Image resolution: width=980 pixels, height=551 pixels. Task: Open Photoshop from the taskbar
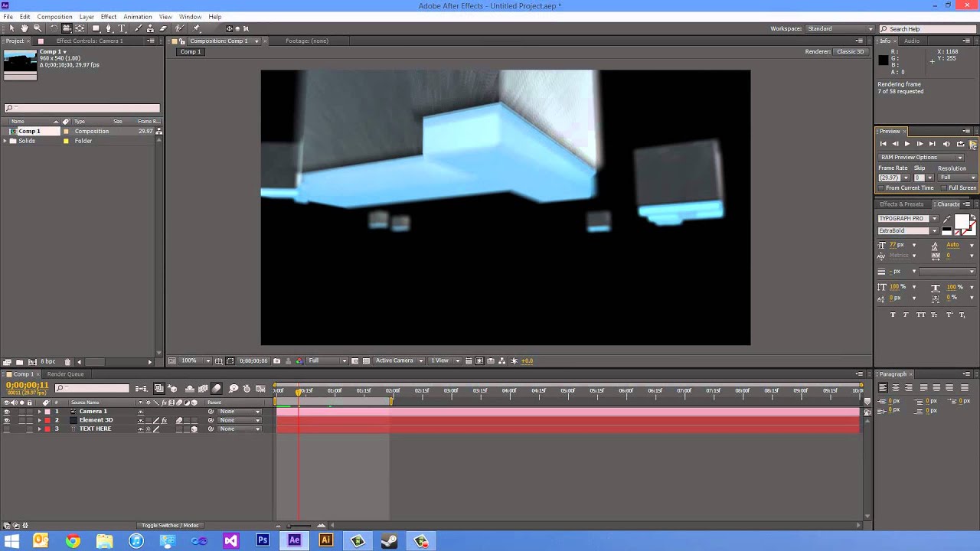coord(263,540)
